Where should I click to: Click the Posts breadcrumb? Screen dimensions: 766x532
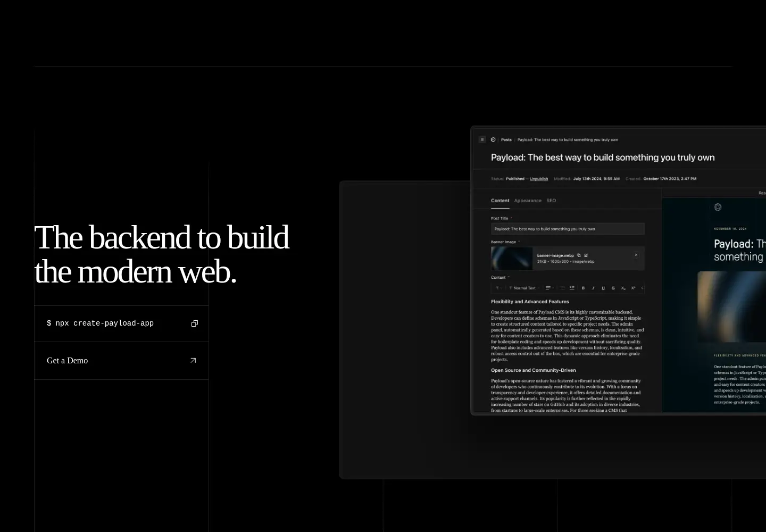[x=506, y=140]
